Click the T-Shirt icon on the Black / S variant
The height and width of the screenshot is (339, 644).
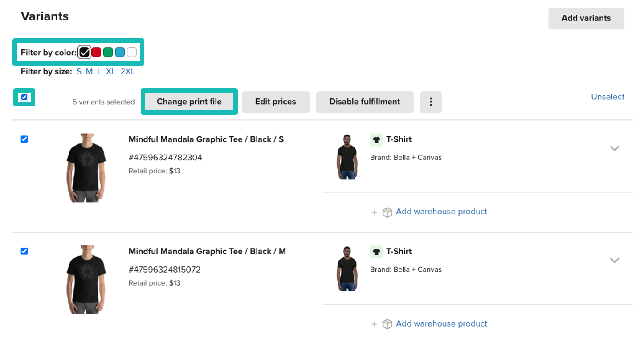[x=376, y=139]
